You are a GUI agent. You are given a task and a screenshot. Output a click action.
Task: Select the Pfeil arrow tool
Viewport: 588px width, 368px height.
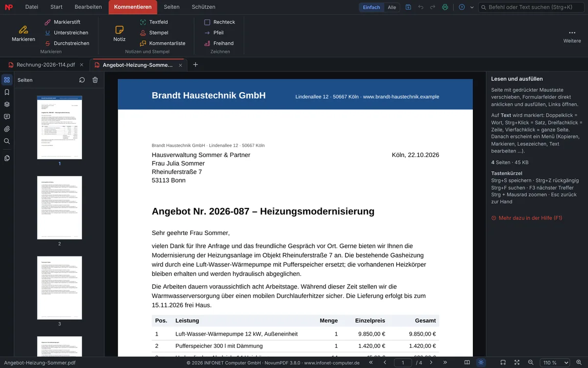point(214,33)
